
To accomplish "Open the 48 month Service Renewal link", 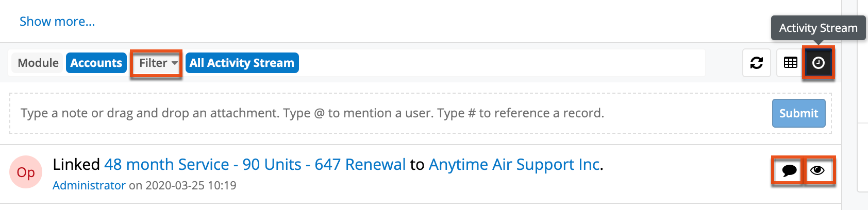I will point(255,164).
